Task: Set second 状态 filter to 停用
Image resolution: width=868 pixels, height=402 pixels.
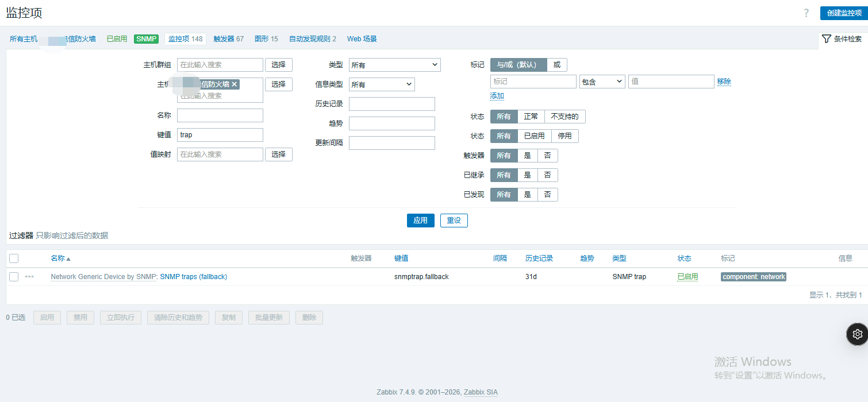Action: [565, 136]
